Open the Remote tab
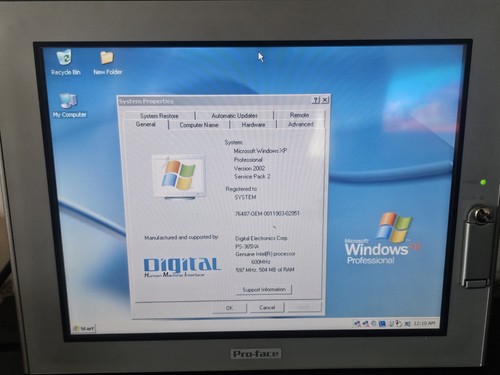This screenshot has height=375, width=500. tap(299, 115)
